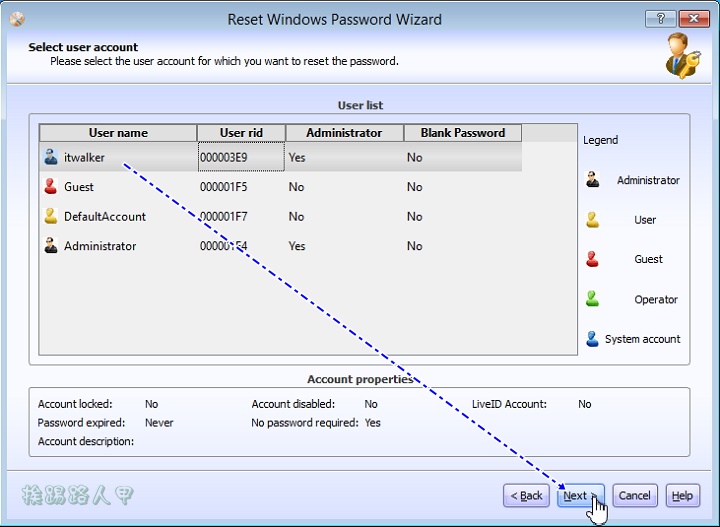Click Guest's Administrator value No
The height and width of the screenshot is (527, 720).
pyautogui.click(x=296, y=187)
